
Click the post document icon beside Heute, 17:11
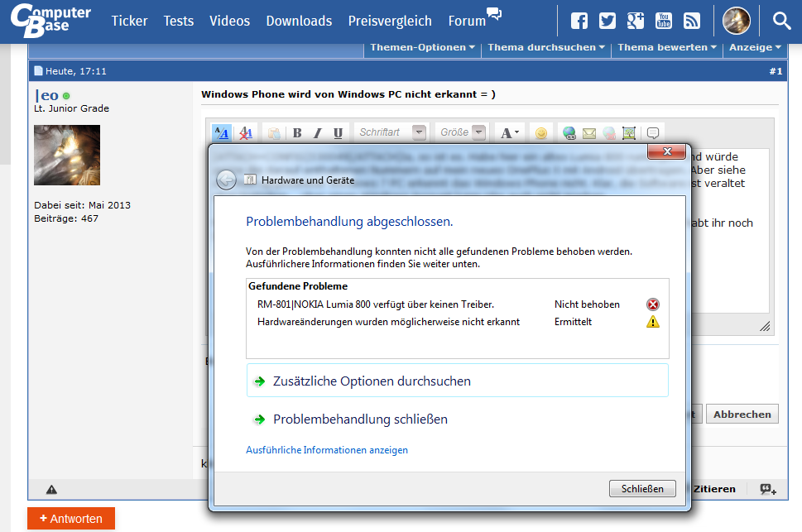[38, 70]
